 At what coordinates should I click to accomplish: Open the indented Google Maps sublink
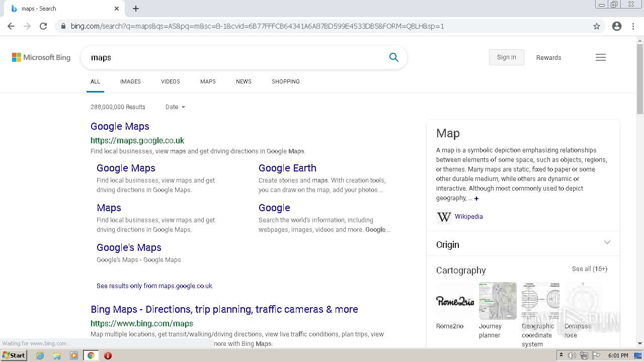pyautogui.click(x=126, y=168)
